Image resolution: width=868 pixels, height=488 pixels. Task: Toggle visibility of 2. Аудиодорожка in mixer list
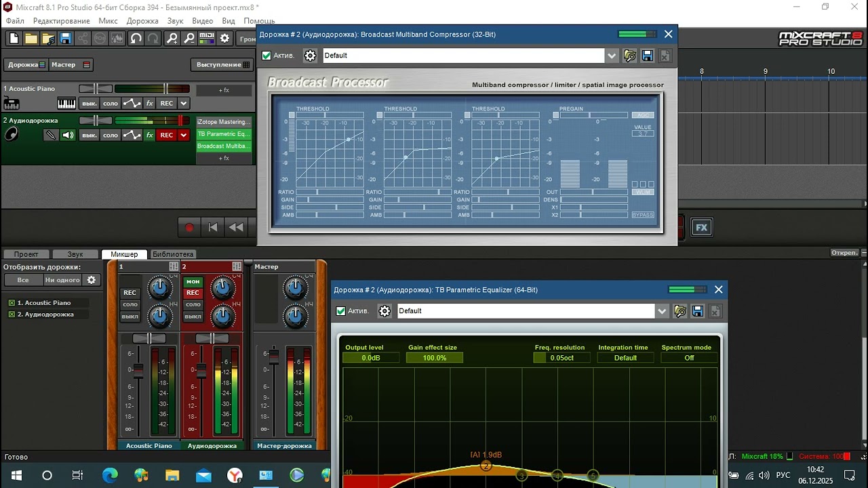tap(12, 314)
